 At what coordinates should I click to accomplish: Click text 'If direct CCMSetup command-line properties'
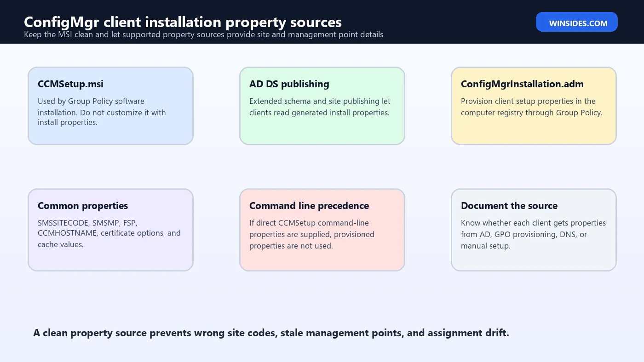(x=312, y=234)
